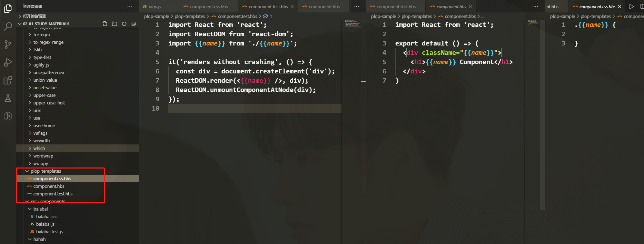Click the run button in third editor group
The image size is (644, 244).
point(632,7)
